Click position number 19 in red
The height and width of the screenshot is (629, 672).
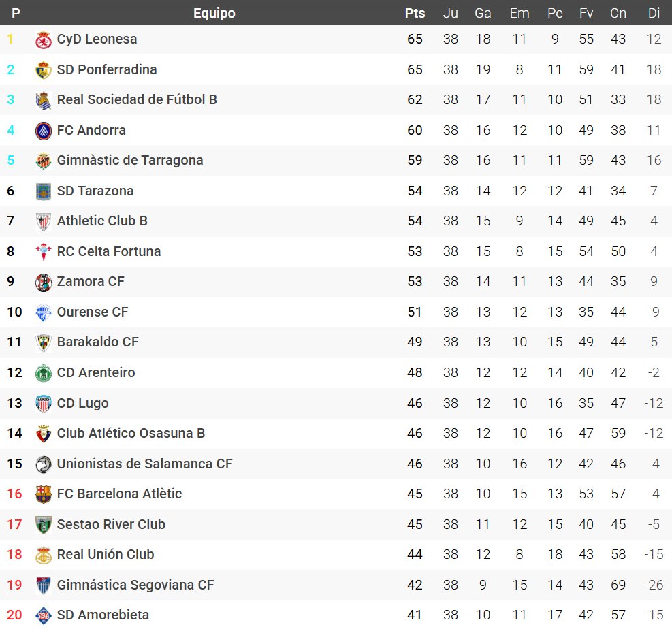click(14, 585)
